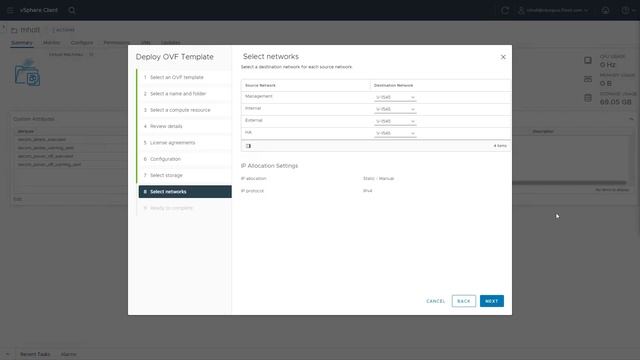Close the Deploy OVF Template dialog
640x360 pixels.
503,57
